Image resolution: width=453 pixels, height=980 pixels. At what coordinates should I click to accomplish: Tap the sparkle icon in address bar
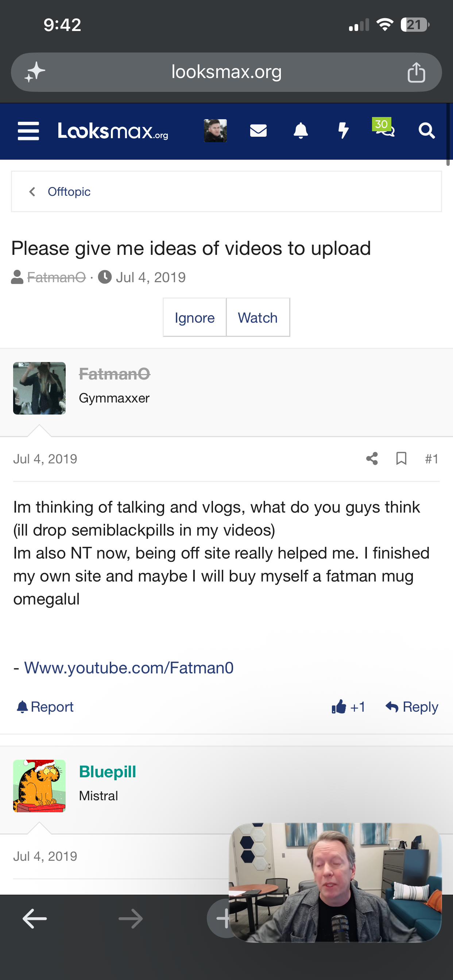35,72
